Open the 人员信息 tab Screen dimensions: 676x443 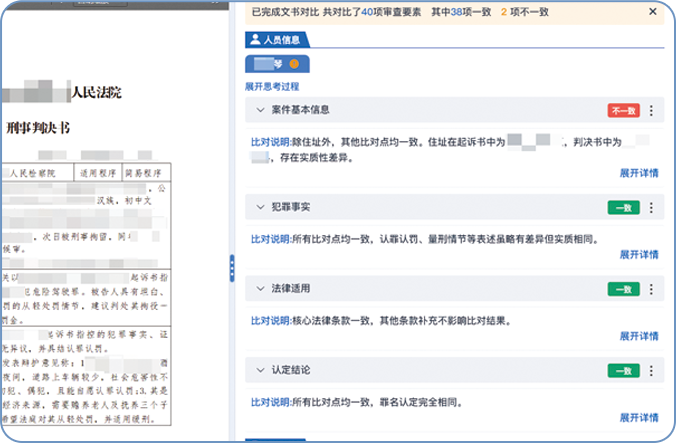[x=276, y=40]
